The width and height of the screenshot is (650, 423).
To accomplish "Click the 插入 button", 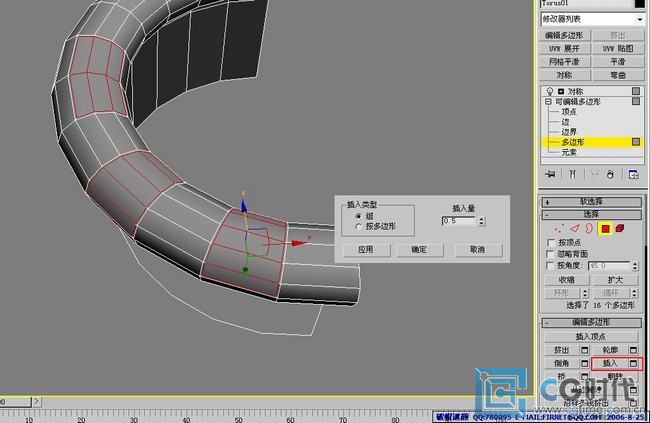I will [610, 363].
